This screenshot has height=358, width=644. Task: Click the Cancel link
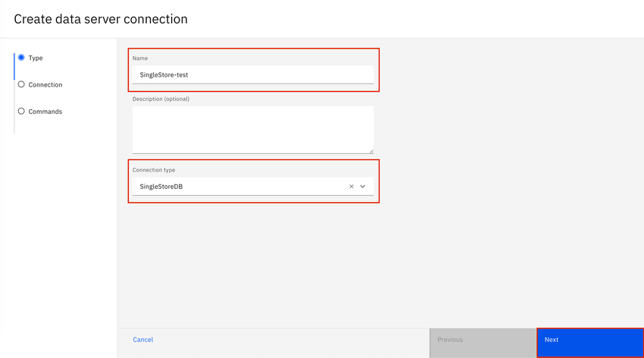(143, 340)
